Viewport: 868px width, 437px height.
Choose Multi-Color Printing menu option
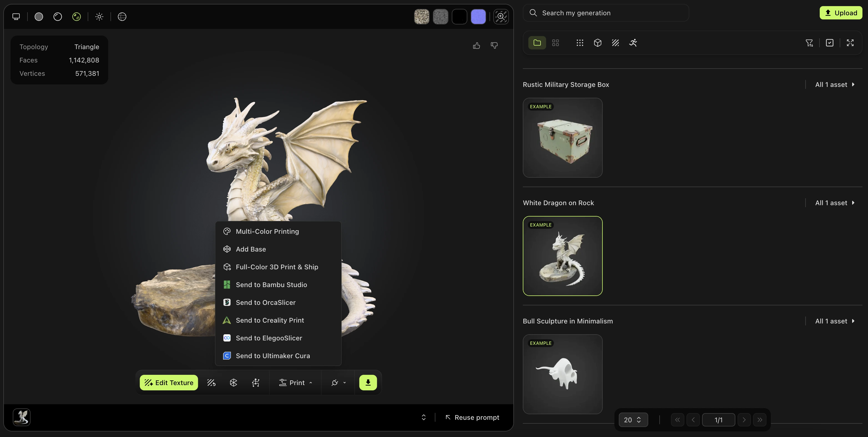(267, 231)
